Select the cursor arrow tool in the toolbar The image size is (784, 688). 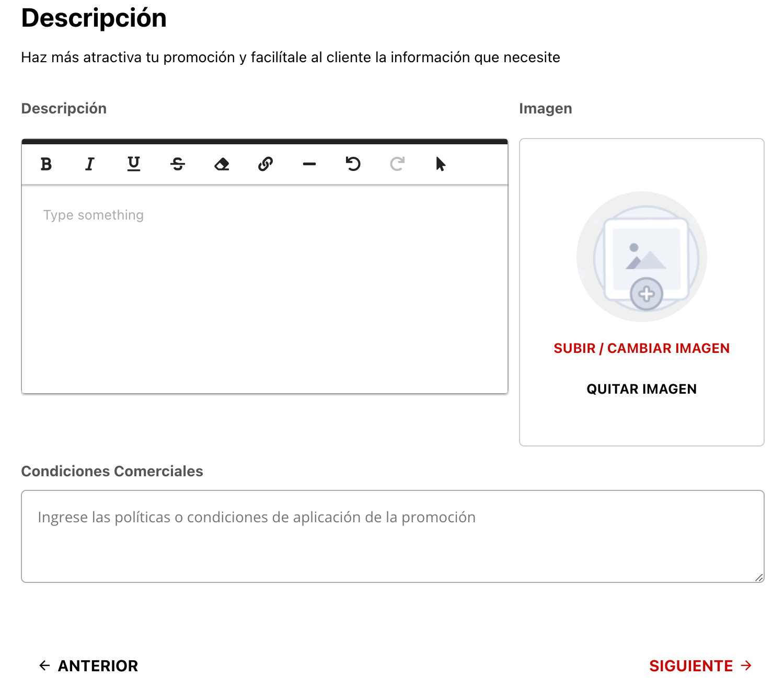pyautogui.click(x=441, y=164)
